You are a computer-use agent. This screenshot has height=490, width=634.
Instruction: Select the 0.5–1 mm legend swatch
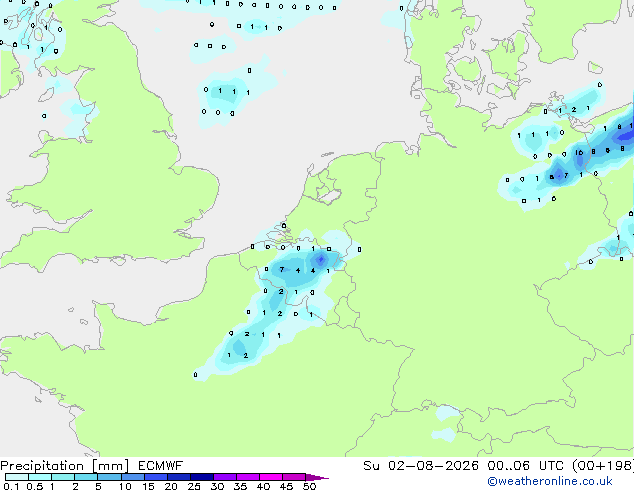(x=40, y=477)
